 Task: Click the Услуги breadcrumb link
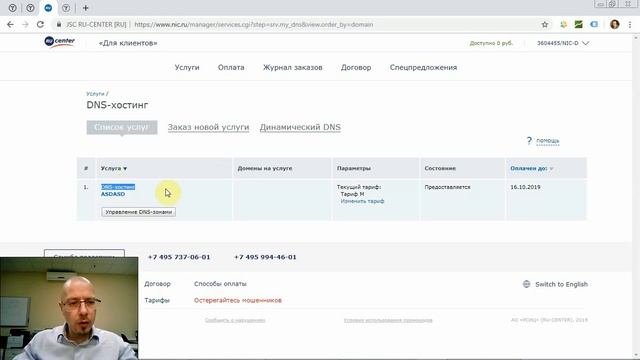pyautogui.click(x=95, y=94)
